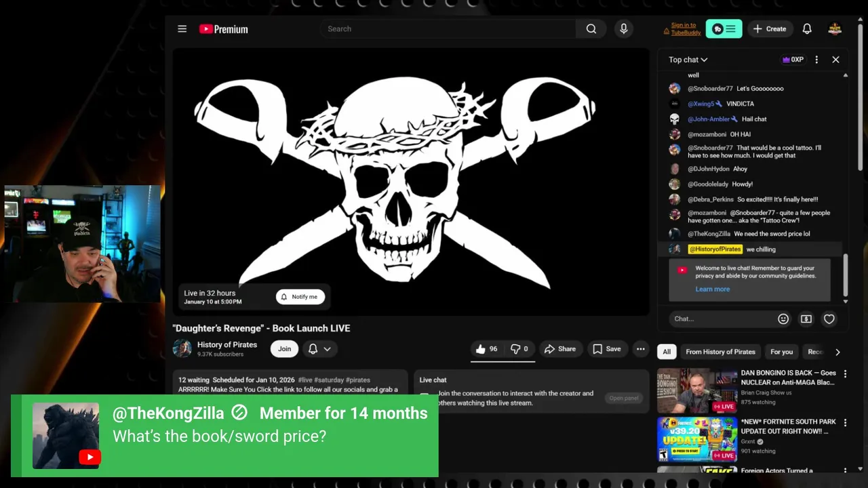Click the #pirates hashtag

(x=358, y=380)
